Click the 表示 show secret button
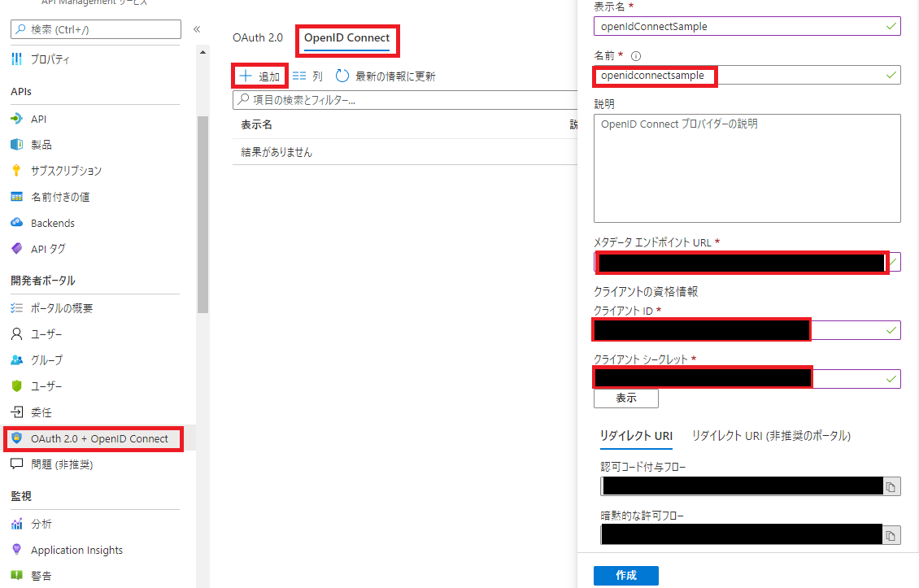Viewport: 919px width, 588px height. pyautogui.click(x=626, y=398)
